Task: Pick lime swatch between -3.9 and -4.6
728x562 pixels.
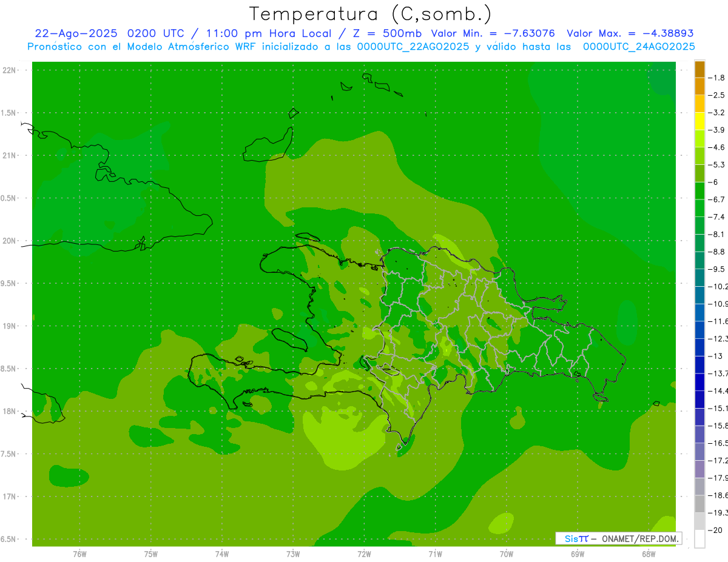Action: [x=699, y=139]
